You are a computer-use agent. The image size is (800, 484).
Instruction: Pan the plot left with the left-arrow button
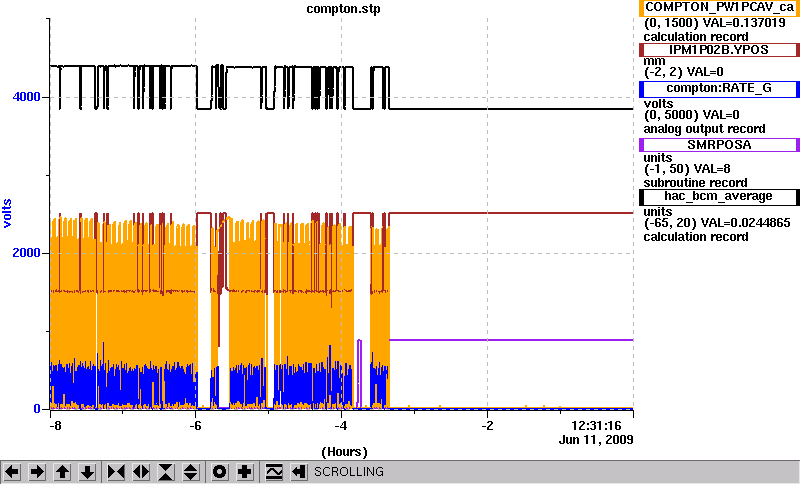tap(12, 472)
